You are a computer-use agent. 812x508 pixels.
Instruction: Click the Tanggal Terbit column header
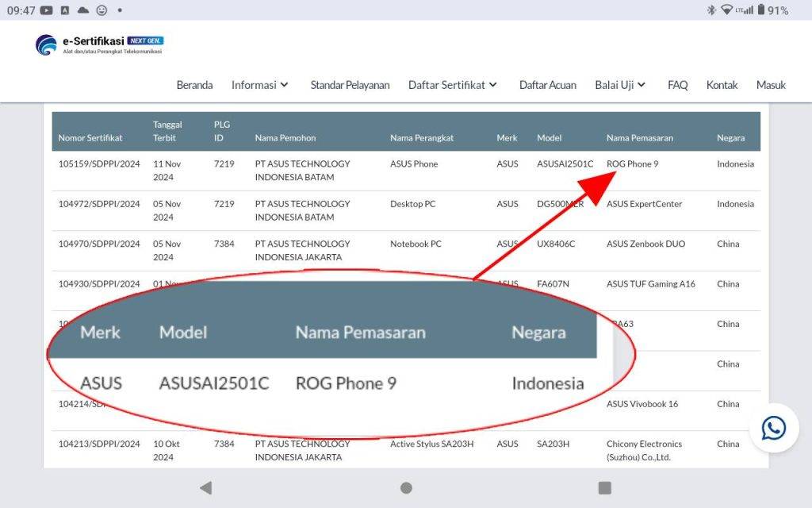(167, 131)
